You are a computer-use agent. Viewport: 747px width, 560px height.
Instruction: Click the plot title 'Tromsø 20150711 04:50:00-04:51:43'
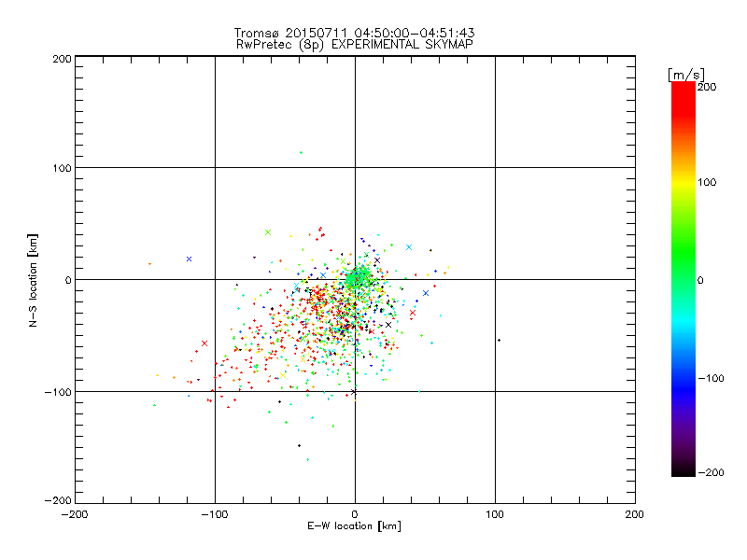(x=354, y=33)
